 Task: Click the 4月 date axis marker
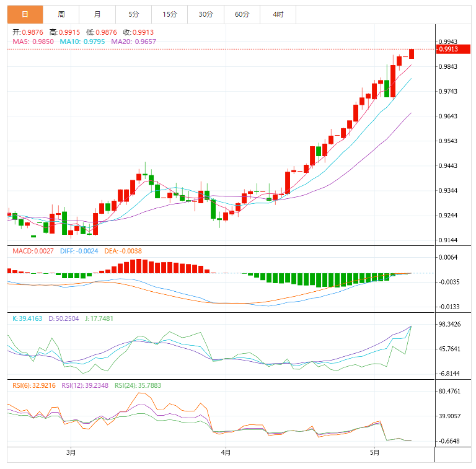coord(226,453)
